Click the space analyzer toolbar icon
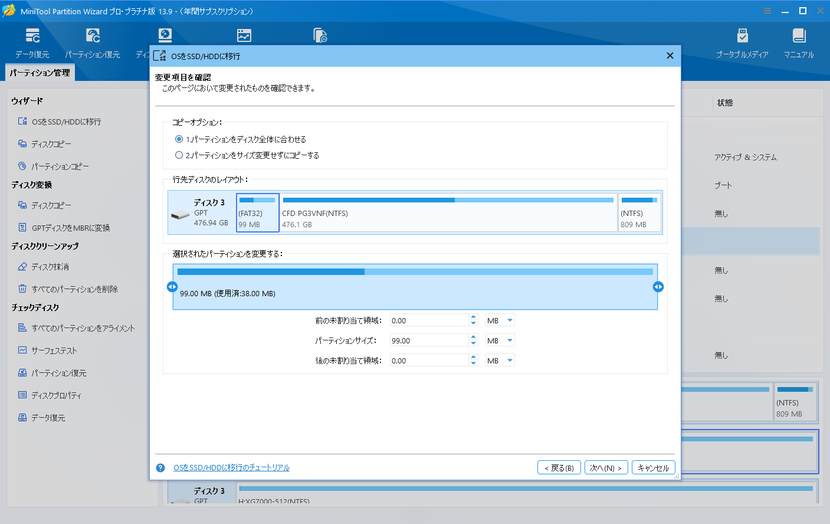This screenshot has width=830, height=524. pyautogui.click(x=244, y=35)
